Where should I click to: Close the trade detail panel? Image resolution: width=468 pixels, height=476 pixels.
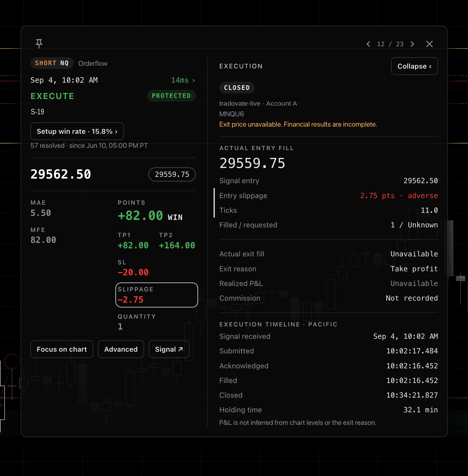tap(430, 44)
